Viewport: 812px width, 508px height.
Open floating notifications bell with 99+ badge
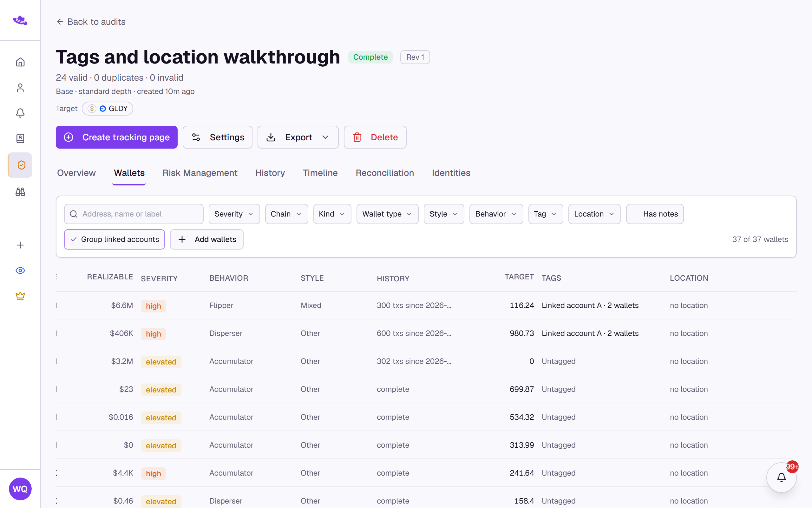pos(782,477)
